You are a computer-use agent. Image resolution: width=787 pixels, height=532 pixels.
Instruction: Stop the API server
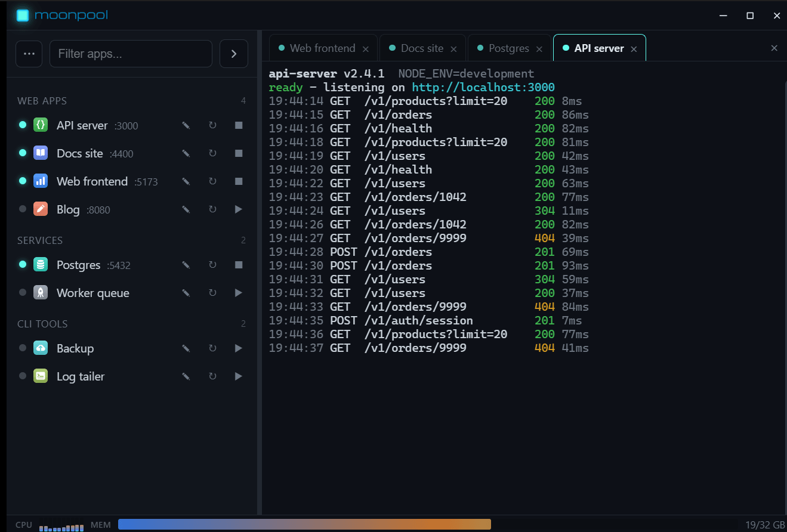tap(239, 125)
